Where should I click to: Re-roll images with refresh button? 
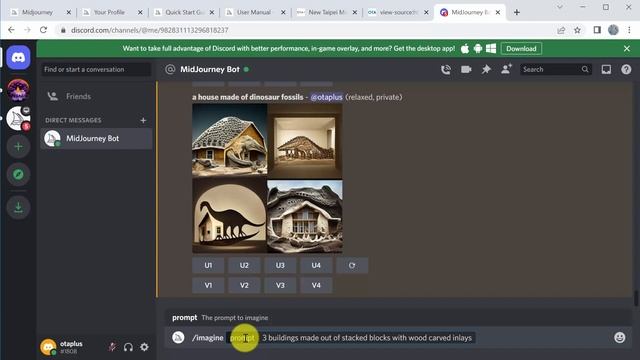(352, 265)
